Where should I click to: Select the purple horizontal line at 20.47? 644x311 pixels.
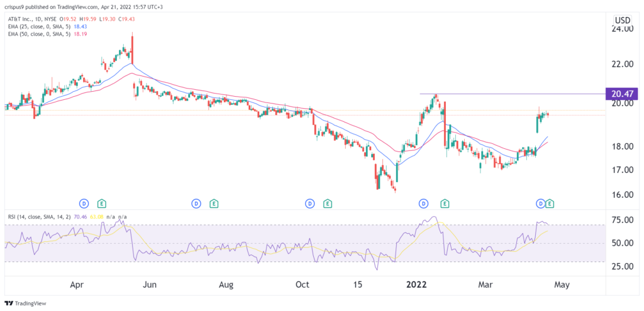(513, 94)
